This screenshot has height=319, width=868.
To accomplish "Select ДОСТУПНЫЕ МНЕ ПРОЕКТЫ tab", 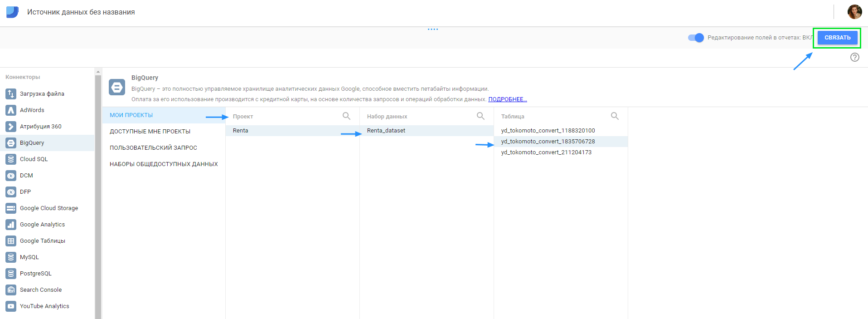I will [164, 132].
